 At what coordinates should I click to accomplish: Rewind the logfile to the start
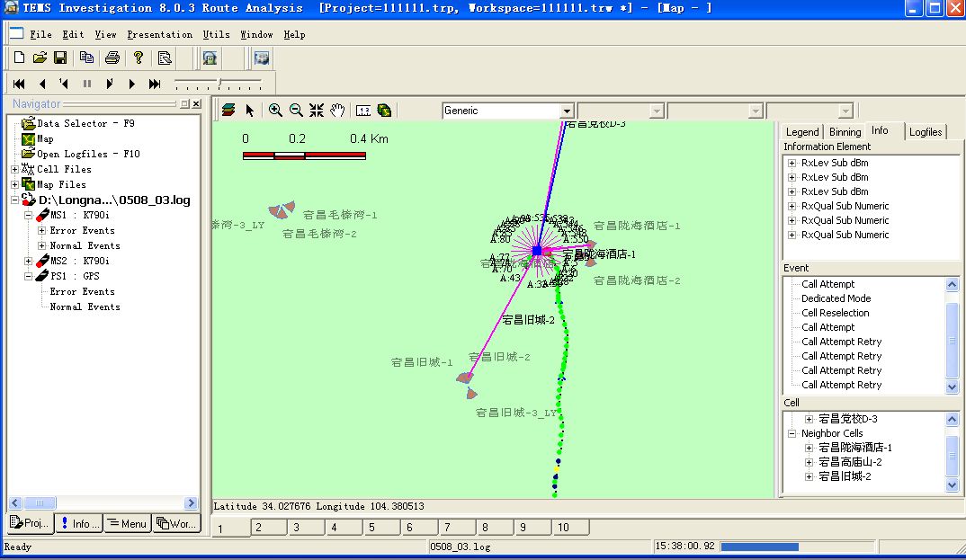pos(19,84)
